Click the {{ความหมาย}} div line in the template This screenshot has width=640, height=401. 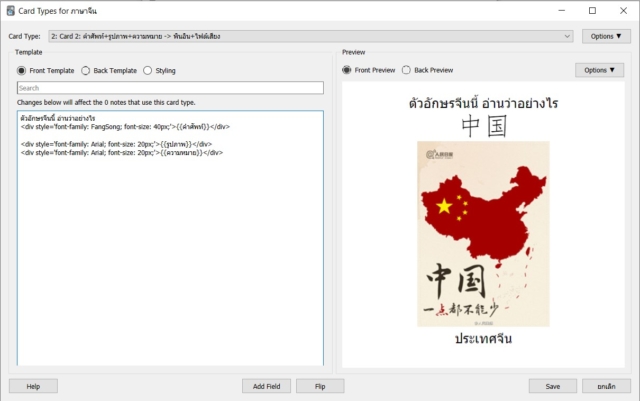tap(122, 153)
